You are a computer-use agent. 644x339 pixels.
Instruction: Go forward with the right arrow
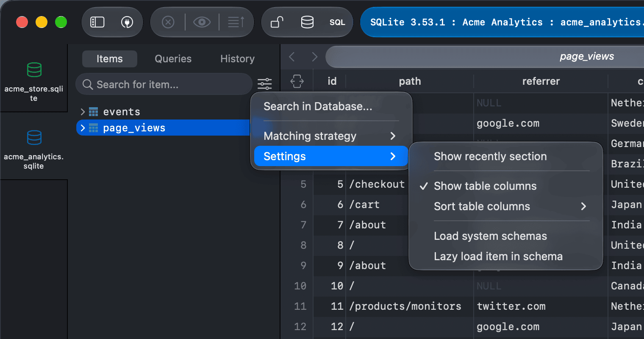314,57
